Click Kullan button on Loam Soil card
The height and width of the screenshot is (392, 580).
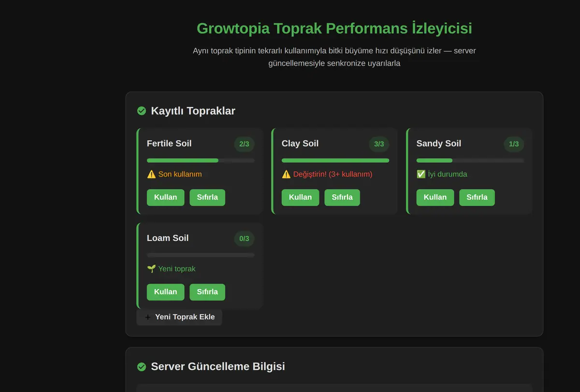(x=165, y=292)
